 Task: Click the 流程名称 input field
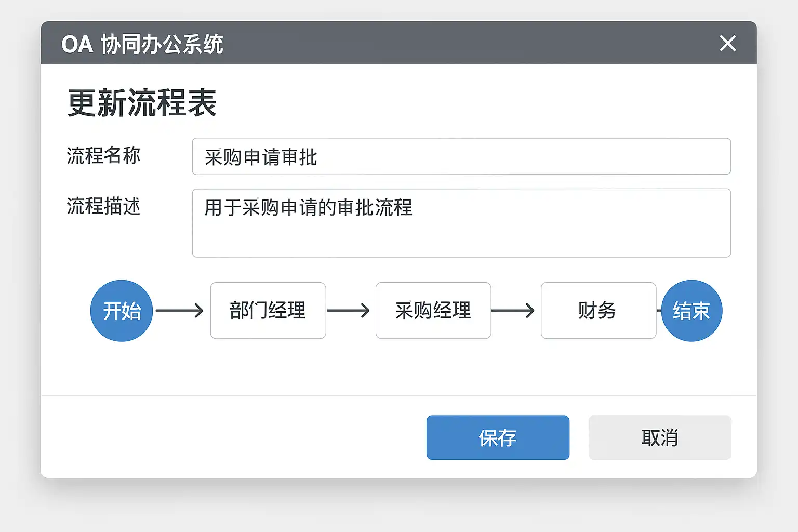[x=461, y=156]
